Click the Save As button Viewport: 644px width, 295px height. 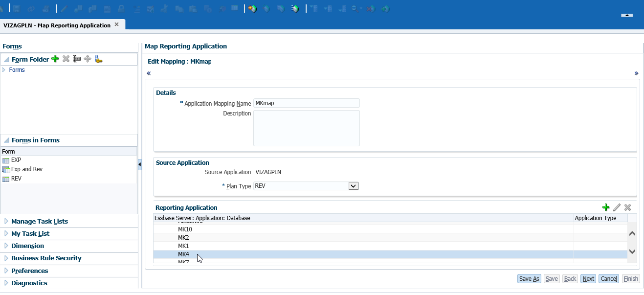pyautogui.click(x=529, y=278)
